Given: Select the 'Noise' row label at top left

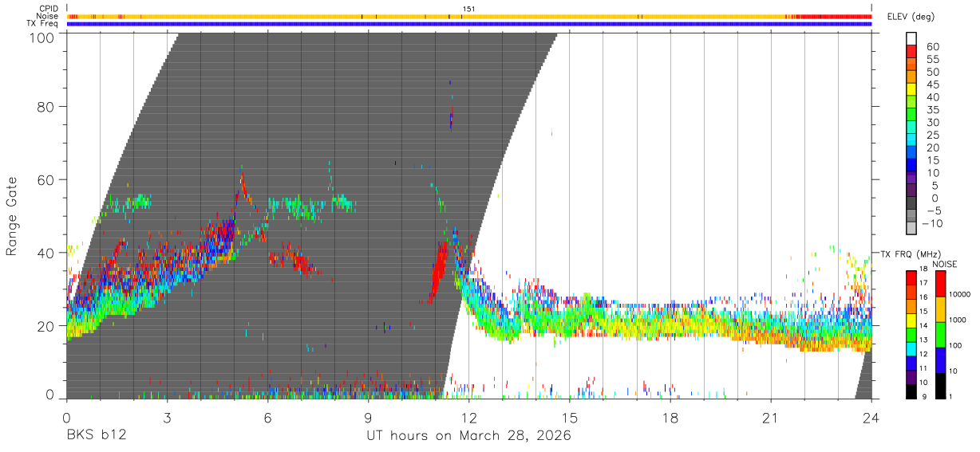Looking at the screenshot, I should (47, 16).
